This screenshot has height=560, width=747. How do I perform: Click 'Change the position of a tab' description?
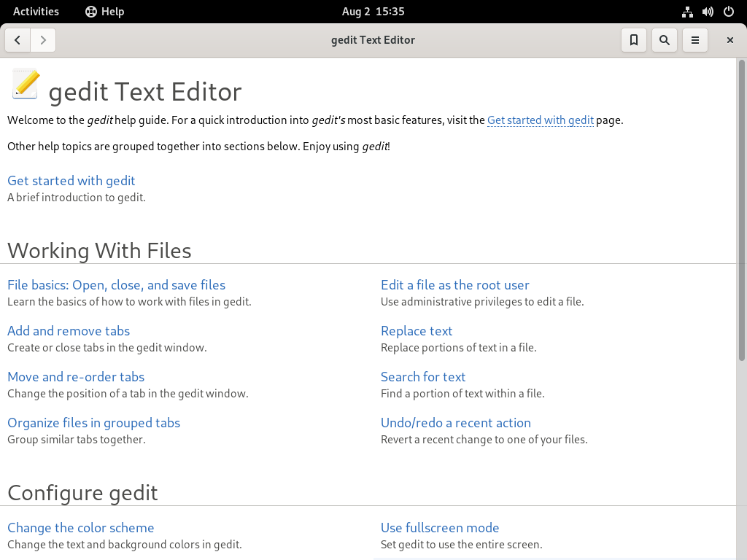pos(128,393)
